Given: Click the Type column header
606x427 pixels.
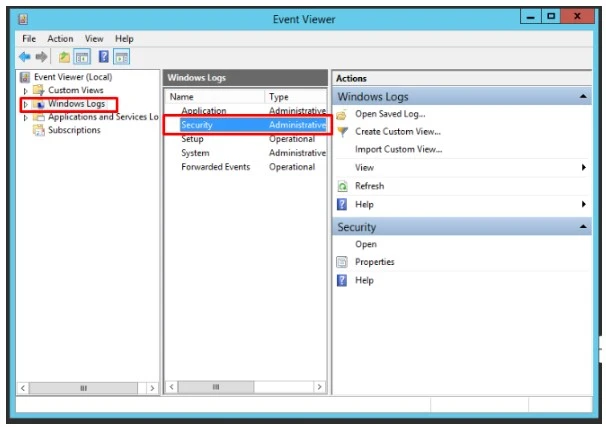Looking at the screenshot, I should point(280,97).
